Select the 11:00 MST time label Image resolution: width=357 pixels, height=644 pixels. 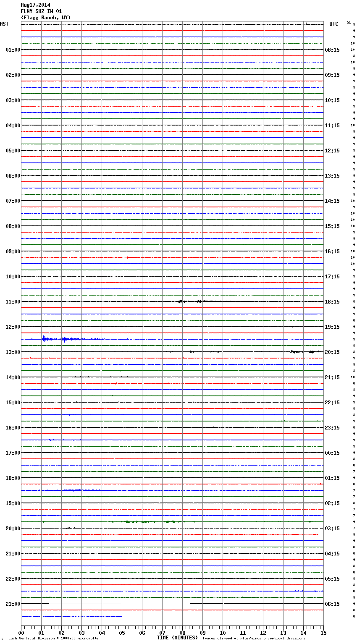13,302
